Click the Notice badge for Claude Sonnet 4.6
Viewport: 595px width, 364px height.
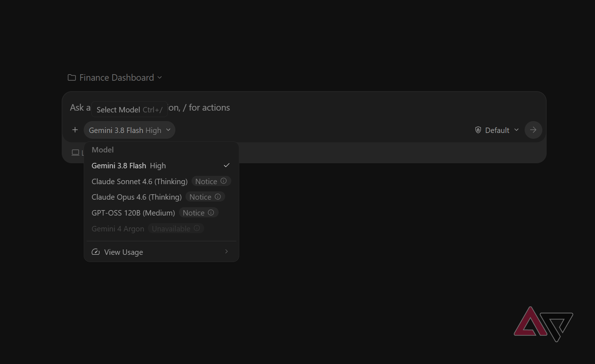click(x=211, y=181)
